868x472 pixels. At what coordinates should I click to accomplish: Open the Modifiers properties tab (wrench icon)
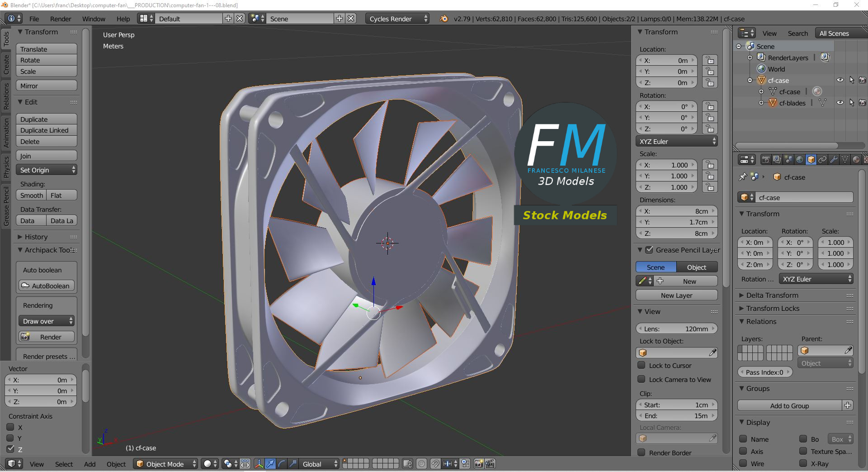[834, 159]
